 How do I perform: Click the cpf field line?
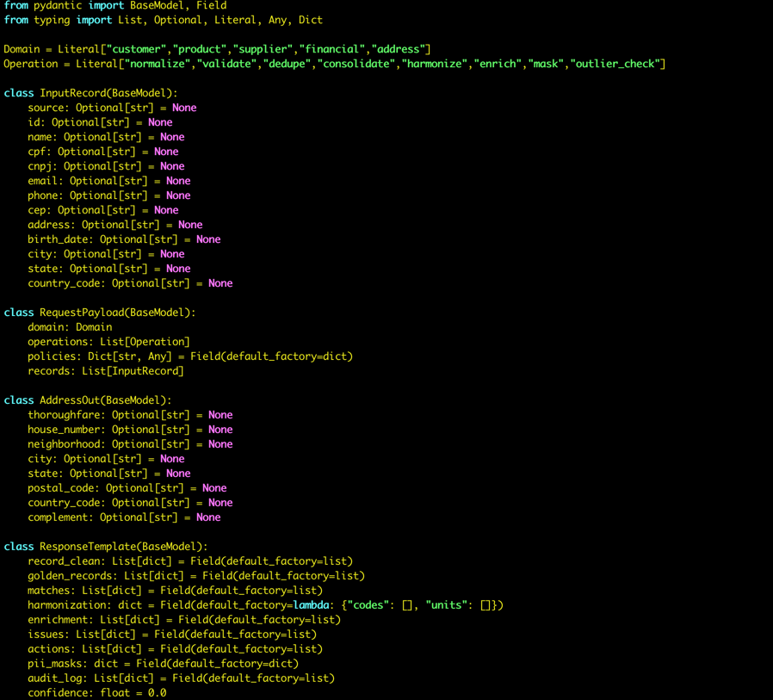click(x=102, y=152)
